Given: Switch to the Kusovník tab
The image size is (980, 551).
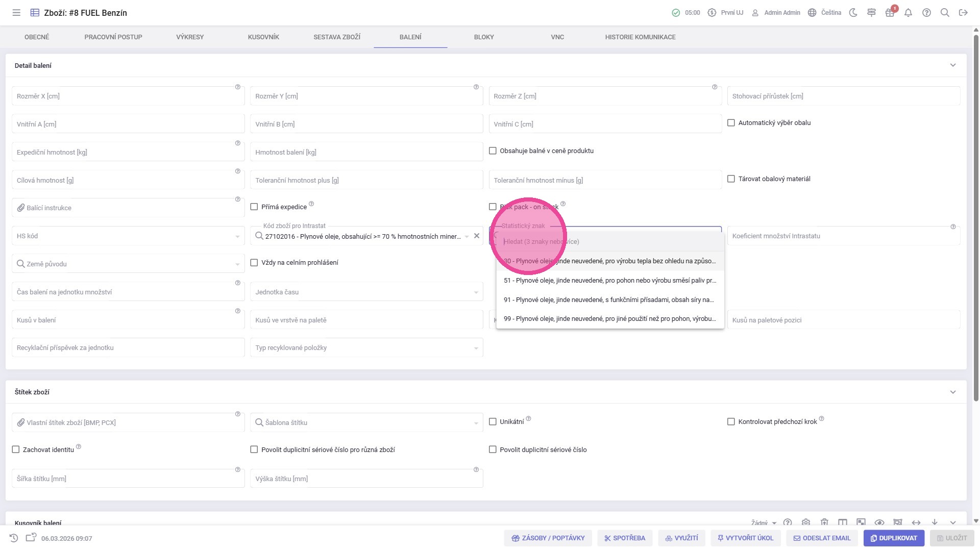Looking at the screenshot, I should pyautogui.click(x=263, y=37).
